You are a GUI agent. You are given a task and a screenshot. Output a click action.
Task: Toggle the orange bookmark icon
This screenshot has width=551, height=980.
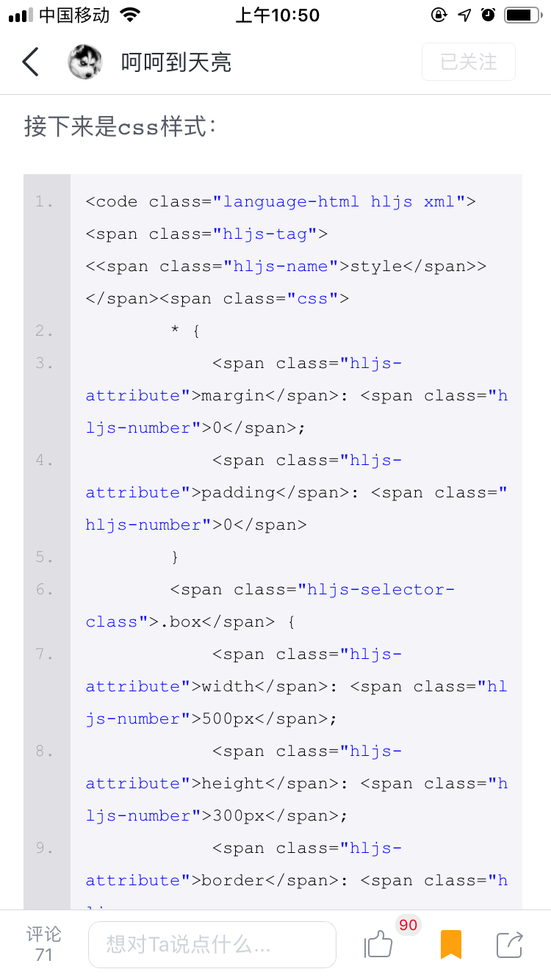pos(450,945)
